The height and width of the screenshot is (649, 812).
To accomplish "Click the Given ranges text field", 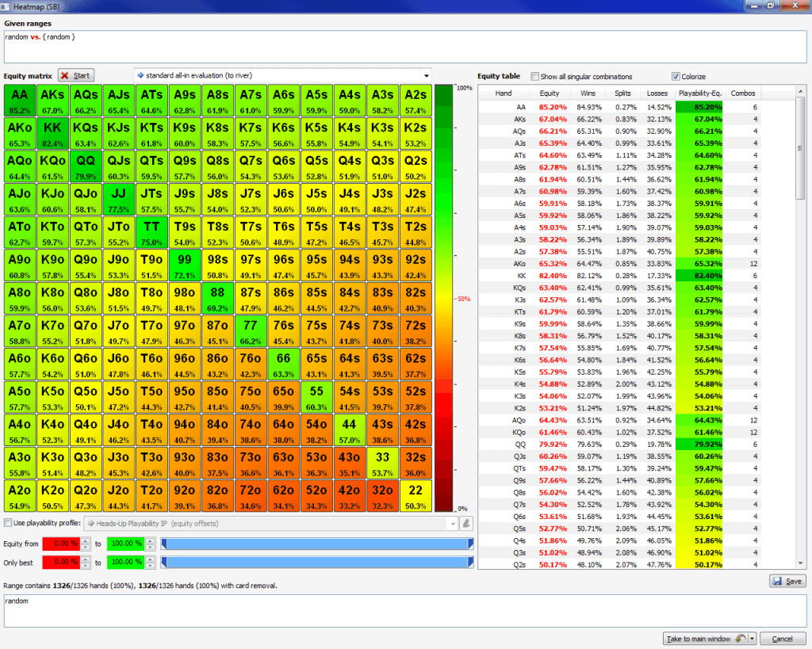I will coord(404,47).
